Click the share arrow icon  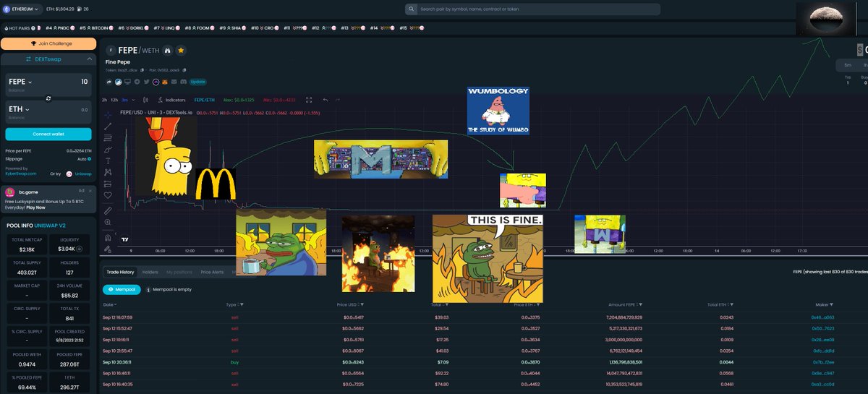(109, 82)
